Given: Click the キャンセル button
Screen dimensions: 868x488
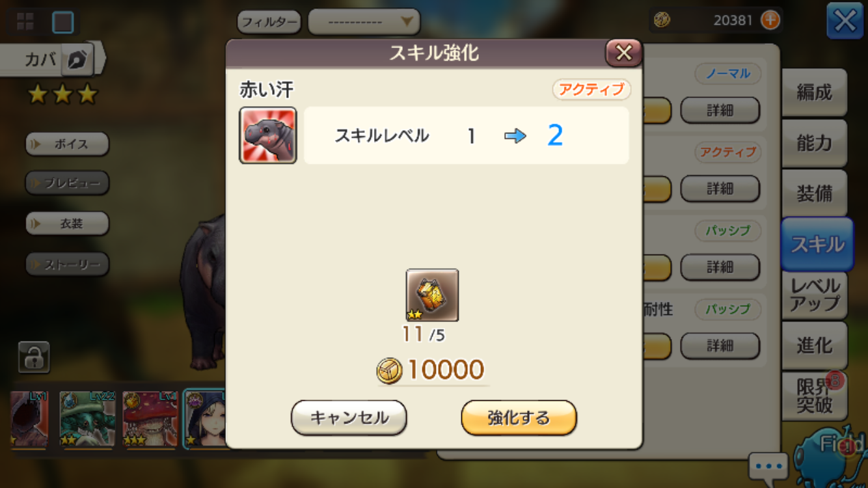Looking at the screenshot, I should tap(349, 417).
